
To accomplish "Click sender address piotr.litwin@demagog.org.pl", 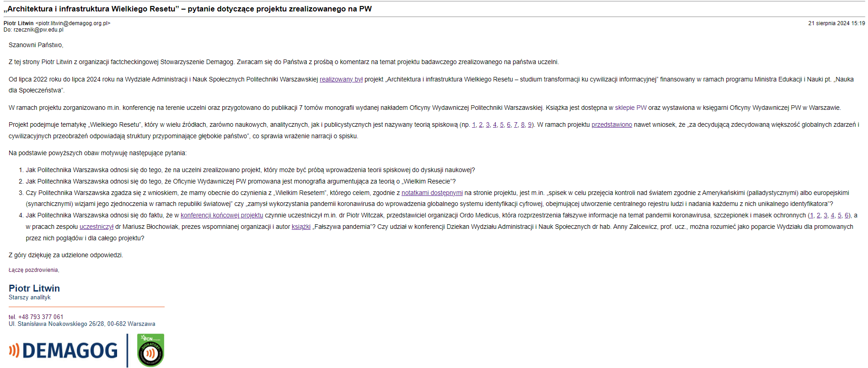I will (73, 23).
